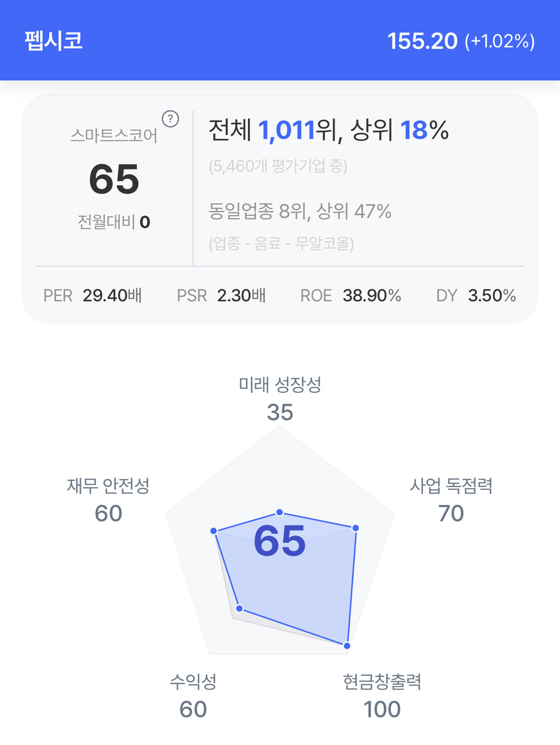Click the 미래 성장성 radar label
The width and height of the screenshot is (560, 745).
tap(280, 385)
